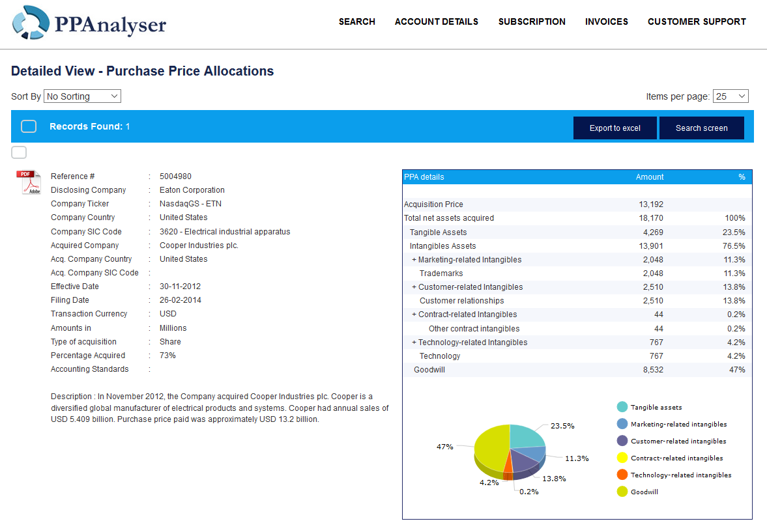Click the Customer relationships row label

pos(462,301)
